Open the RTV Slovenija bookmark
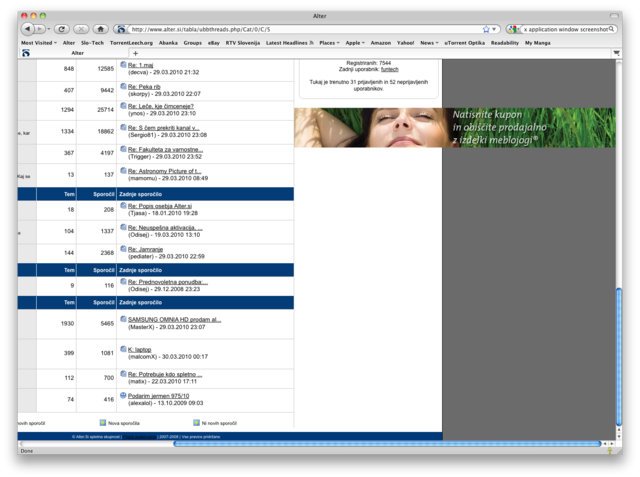 pyautogui.click(x=243, y=43)
